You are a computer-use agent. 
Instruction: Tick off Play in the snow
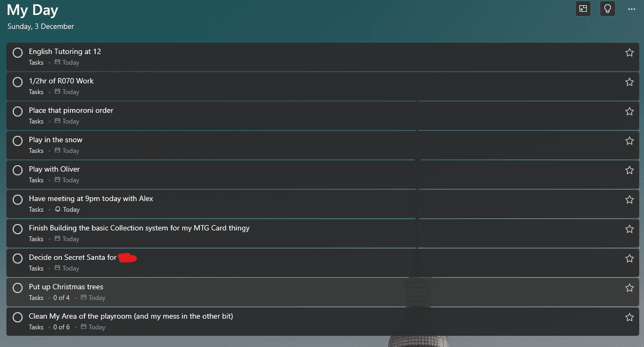18,141
